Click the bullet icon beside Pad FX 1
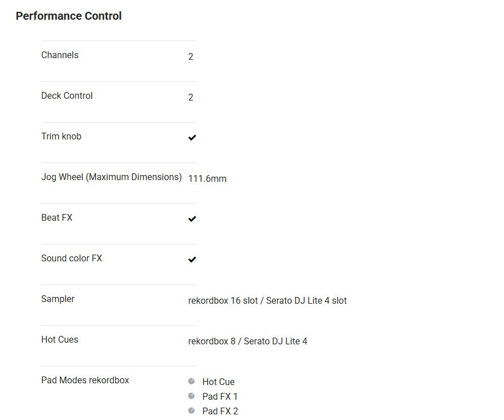Image resolution: width=504 pixels, height=420 pixels. 191,396
